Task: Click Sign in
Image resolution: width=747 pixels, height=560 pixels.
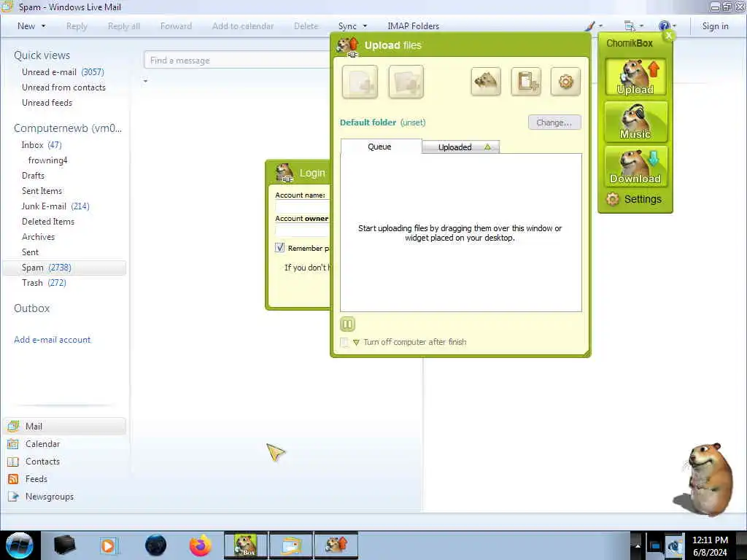Action: (x=715, y=26)
